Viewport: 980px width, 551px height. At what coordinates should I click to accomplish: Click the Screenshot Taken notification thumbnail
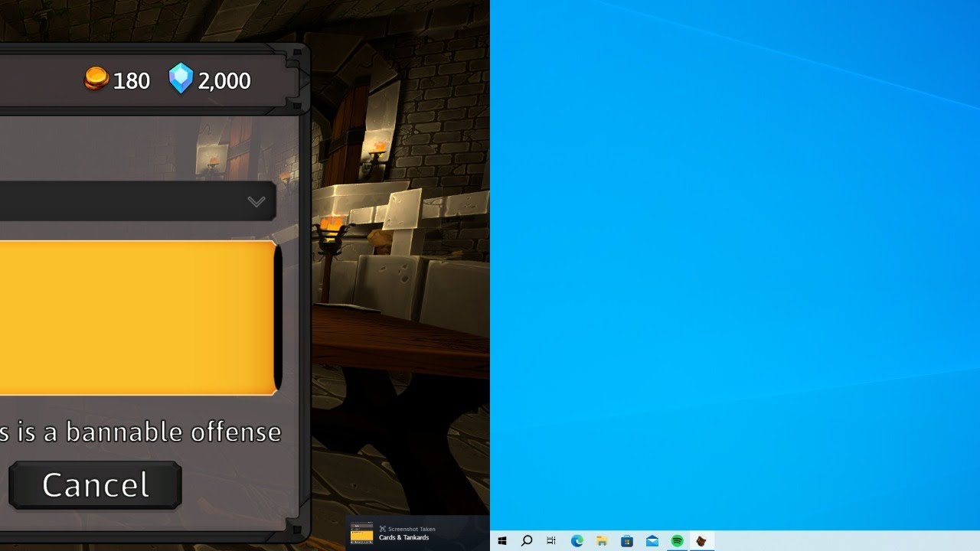[x=361, y=533]
